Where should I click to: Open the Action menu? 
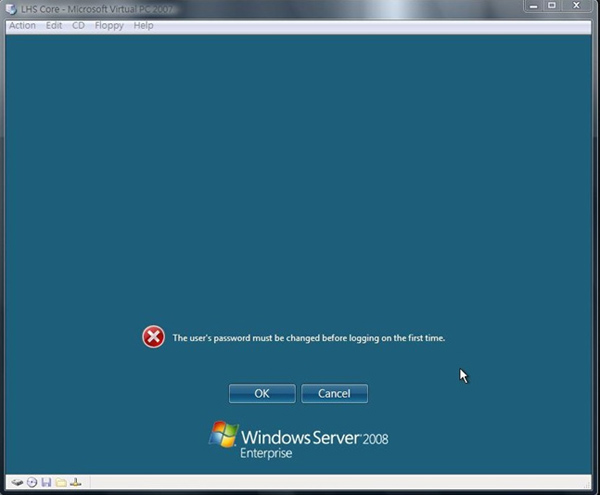[x=22, y=25]
